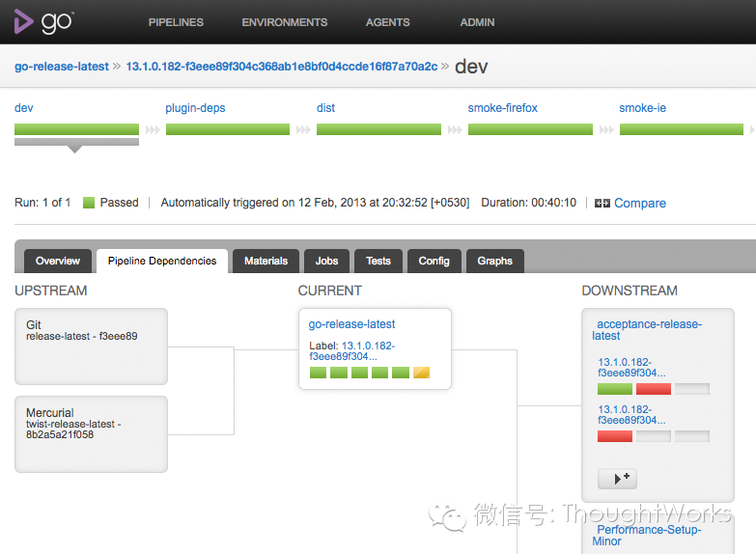Click the label link in the CURRENT box
The height and width of the screenshot is (554, 756).
(352, 351)
